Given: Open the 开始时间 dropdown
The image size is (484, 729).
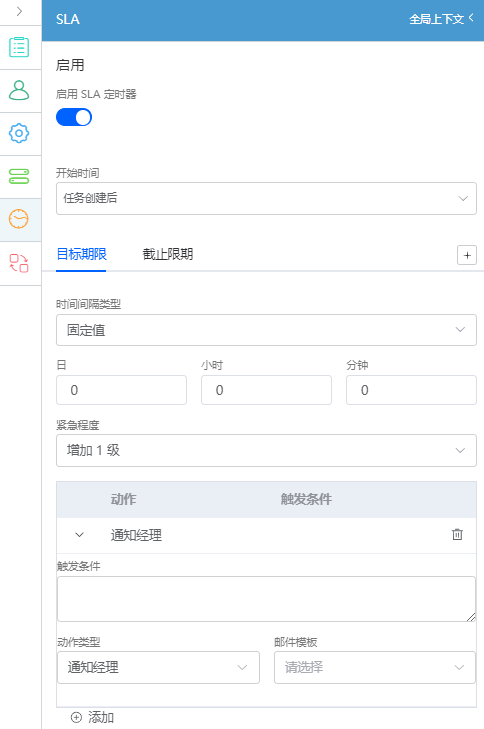Looking at the screenshot, I should click(x=266, y=199).
